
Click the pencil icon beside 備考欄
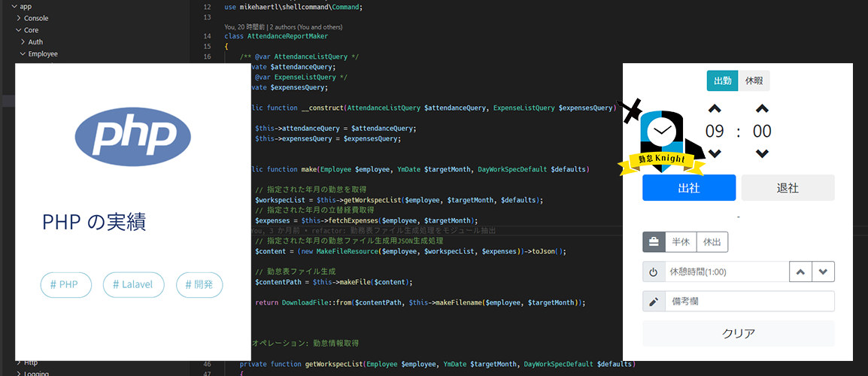(x=654, y=302)
